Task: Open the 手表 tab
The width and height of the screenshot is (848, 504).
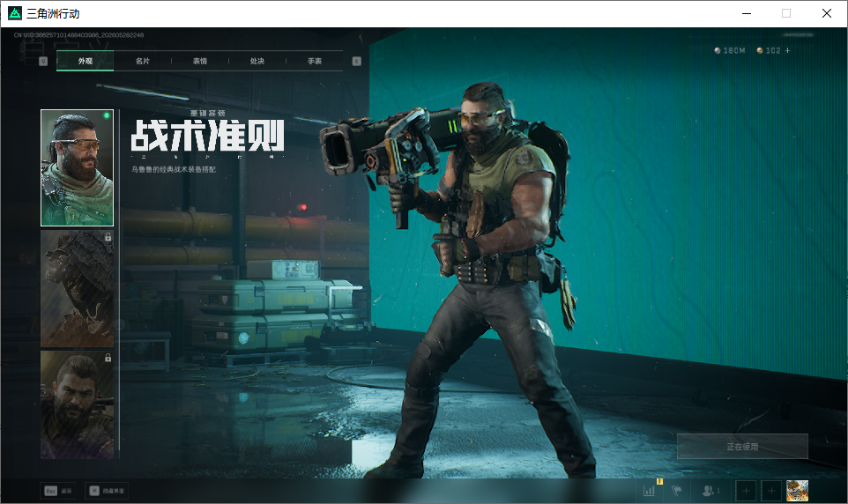Action: tap(314, 61)
